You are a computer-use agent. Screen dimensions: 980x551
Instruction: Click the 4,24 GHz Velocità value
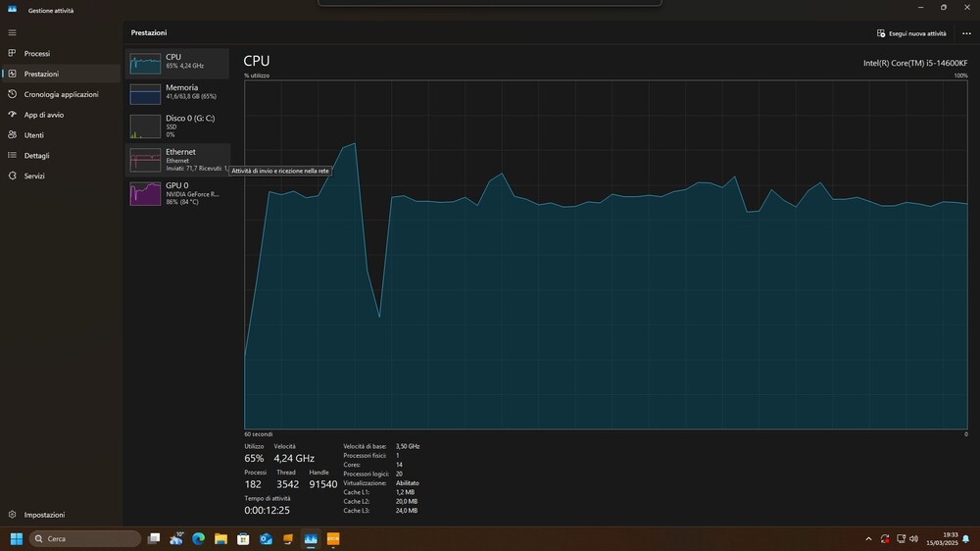pyautogui.click(x=294, y=459)
